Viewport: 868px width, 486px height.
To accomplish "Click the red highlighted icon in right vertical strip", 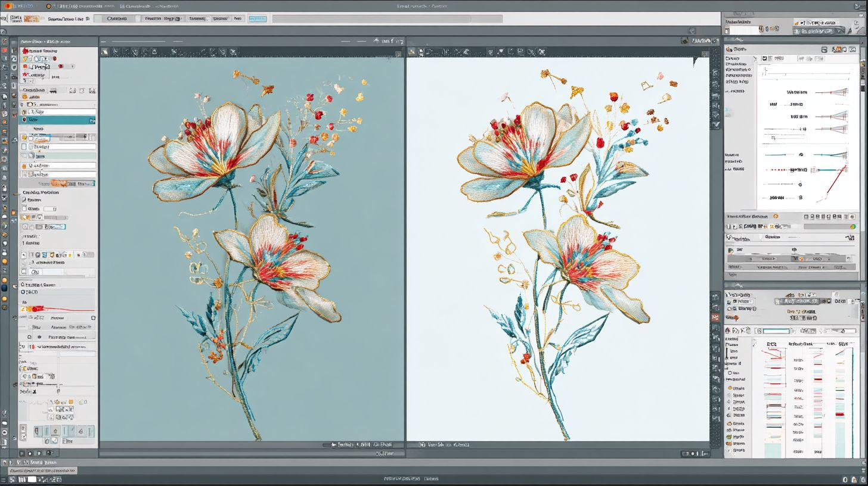I will [715, 317].
